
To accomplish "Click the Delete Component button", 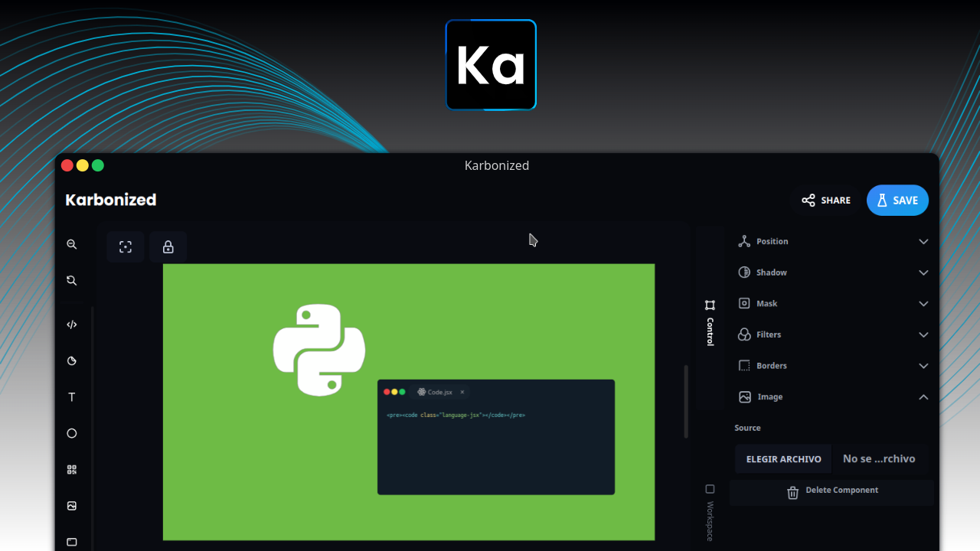I will tap(832, 492).
